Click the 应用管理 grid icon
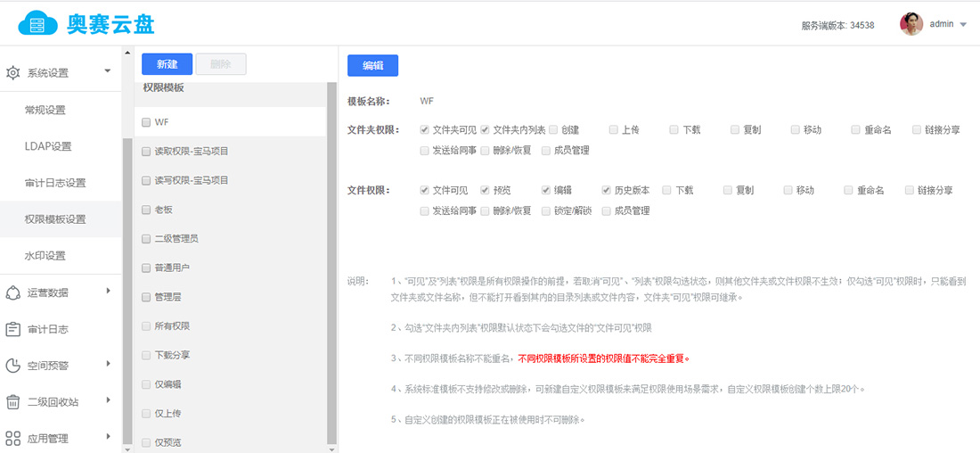 [x=13, y=438]
